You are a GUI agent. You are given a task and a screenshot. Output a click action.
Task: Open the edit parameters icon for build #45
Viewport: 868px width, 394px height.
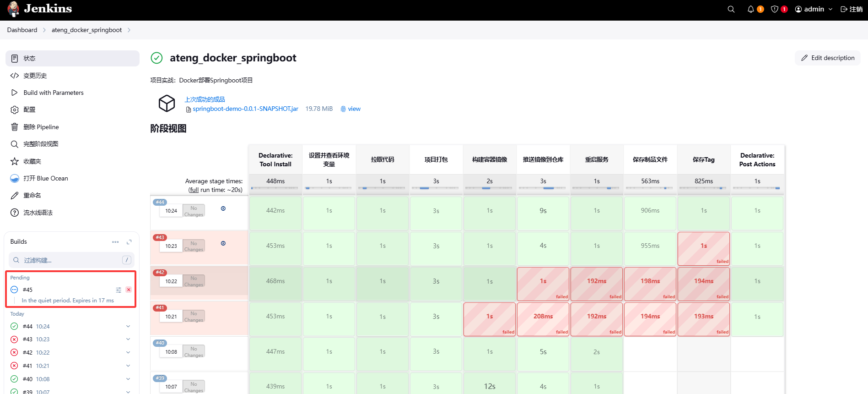[119, 290]
